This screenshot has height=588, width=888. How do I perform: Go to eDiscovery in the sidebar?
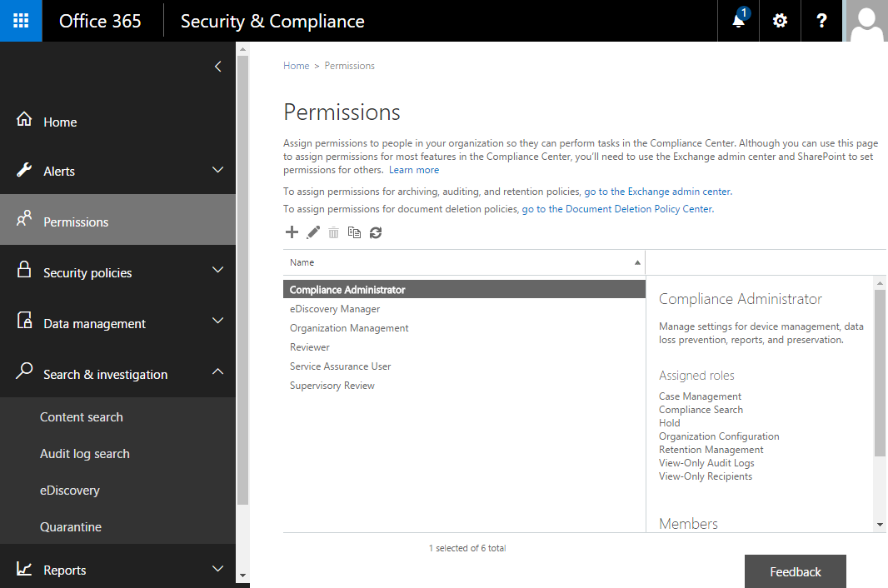click(x=70, y=491)
